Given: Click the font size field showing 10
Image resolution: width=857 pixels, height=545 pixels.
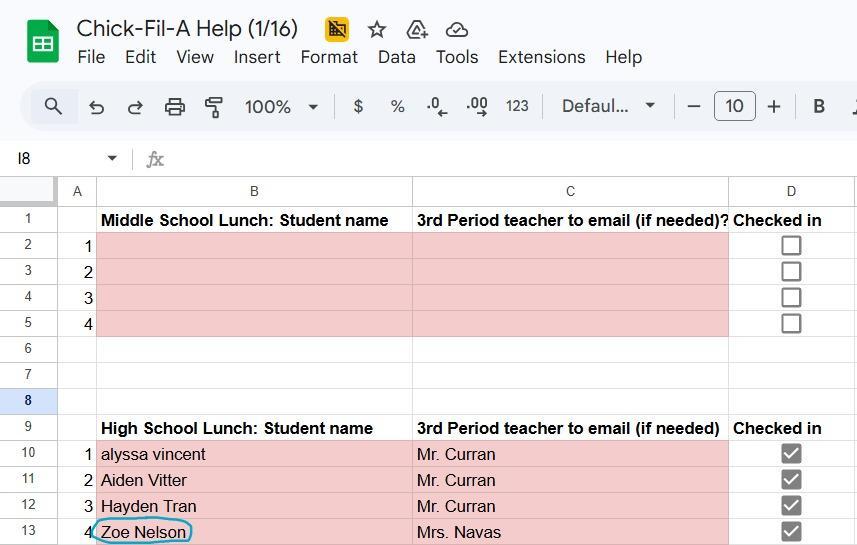Looking at the screenshot, I should 735,106.
